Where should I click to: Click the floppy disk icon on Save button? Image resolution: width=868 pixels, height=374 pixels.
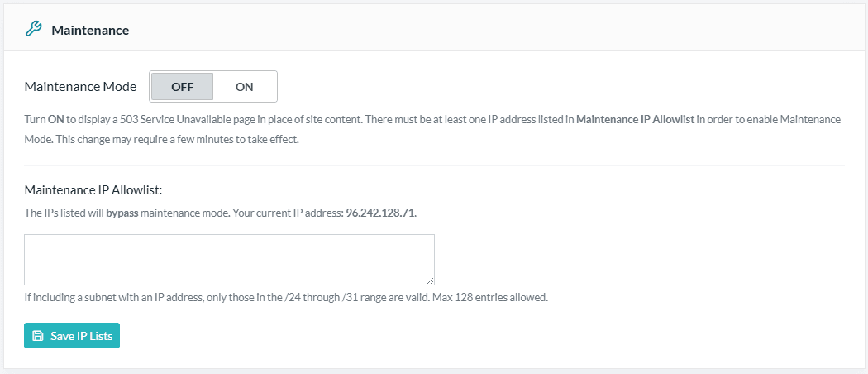[38, 336]
